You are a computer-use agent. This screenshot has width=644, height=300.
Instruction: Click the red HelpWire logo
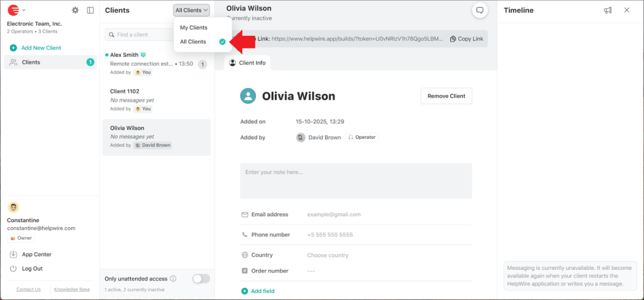click(x=13, y=10)
